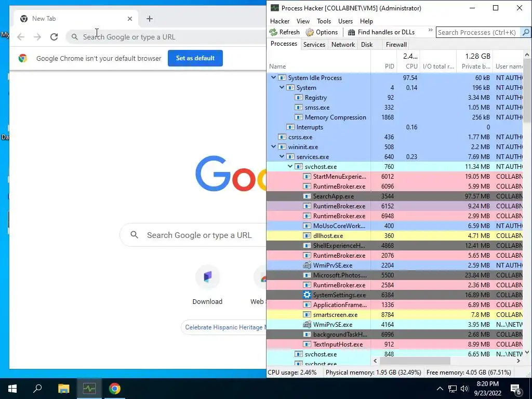The width and height of the screenshot is (532, 399).
Task: Collapse the wininit.exe tree node
Action: (273, 147)
